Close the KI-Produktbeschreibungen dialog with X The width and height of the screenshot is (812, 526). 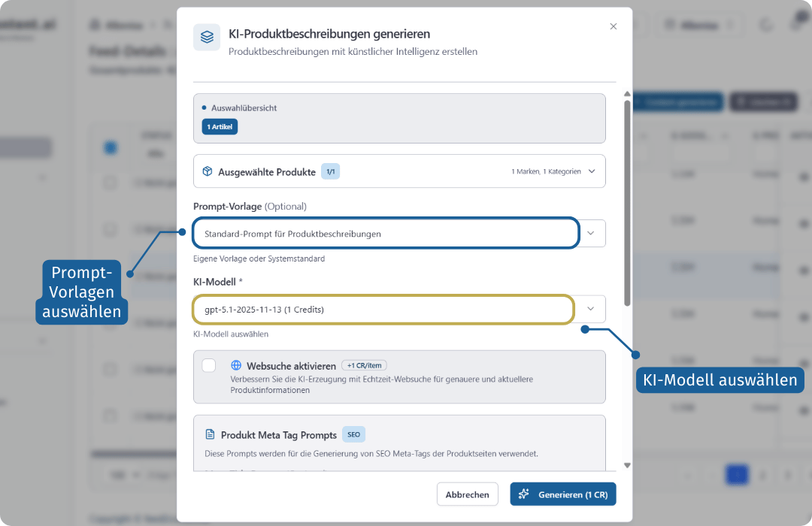tap(613, 26)
